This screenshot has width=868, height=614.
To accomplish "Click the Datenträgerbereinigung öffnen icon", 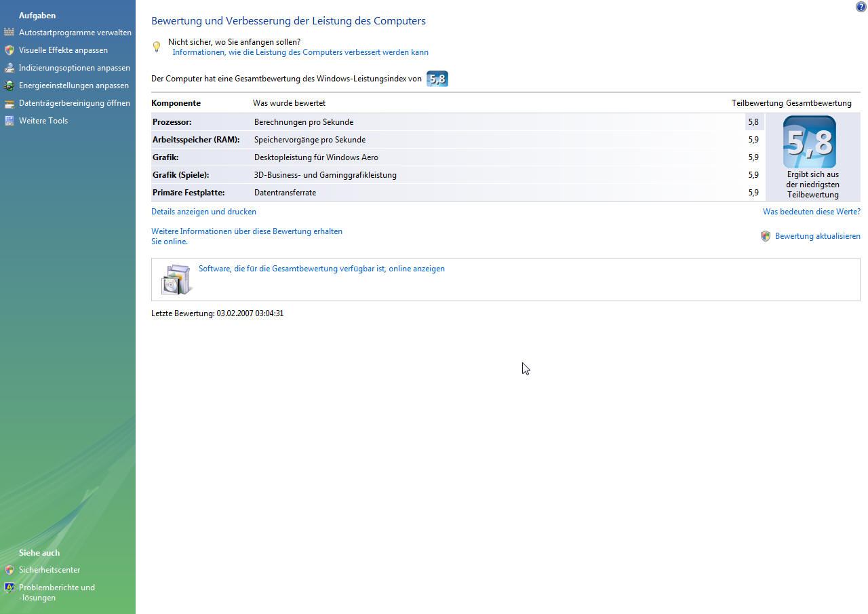I will pyautogui.click(x=9, y=103).
